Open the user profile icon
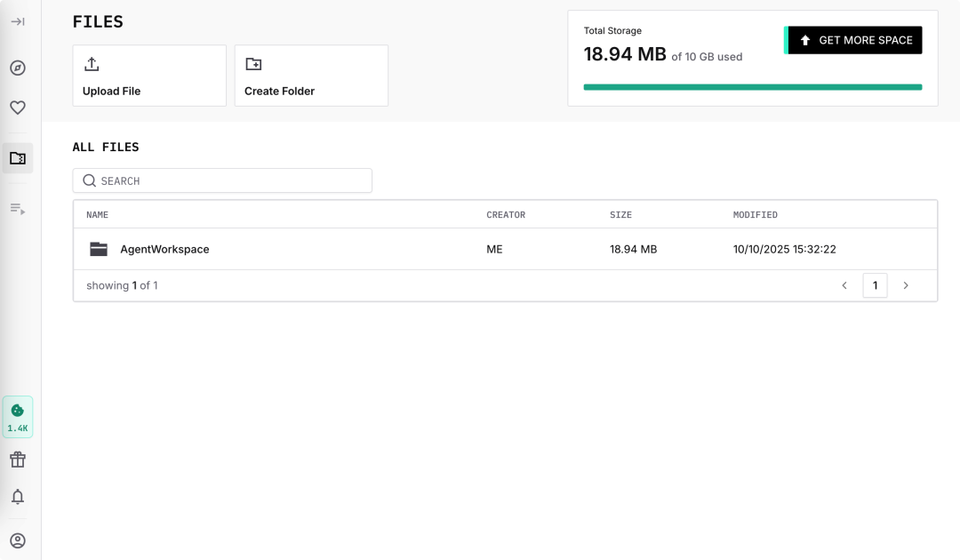Image resolution: width=960 pixels, height=560 pixels. 18,540
